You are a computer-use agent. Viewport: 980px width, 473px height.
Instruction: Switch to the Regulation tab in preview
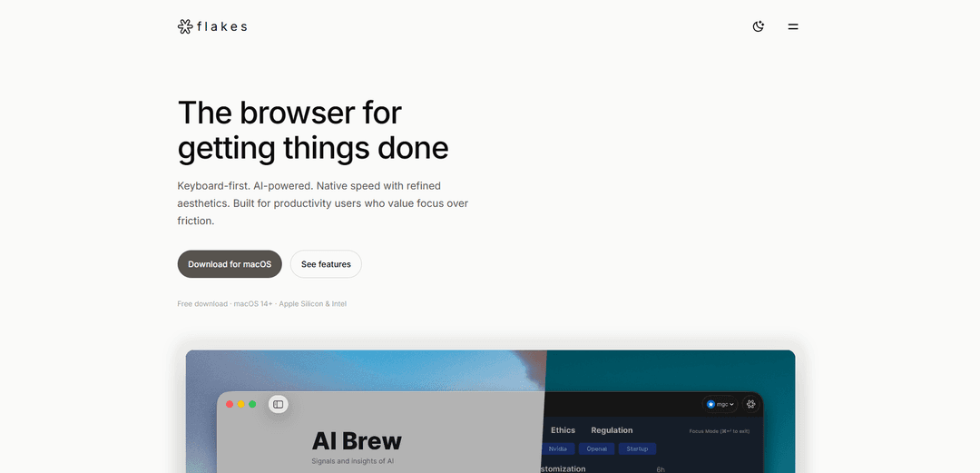pos(612,430)
